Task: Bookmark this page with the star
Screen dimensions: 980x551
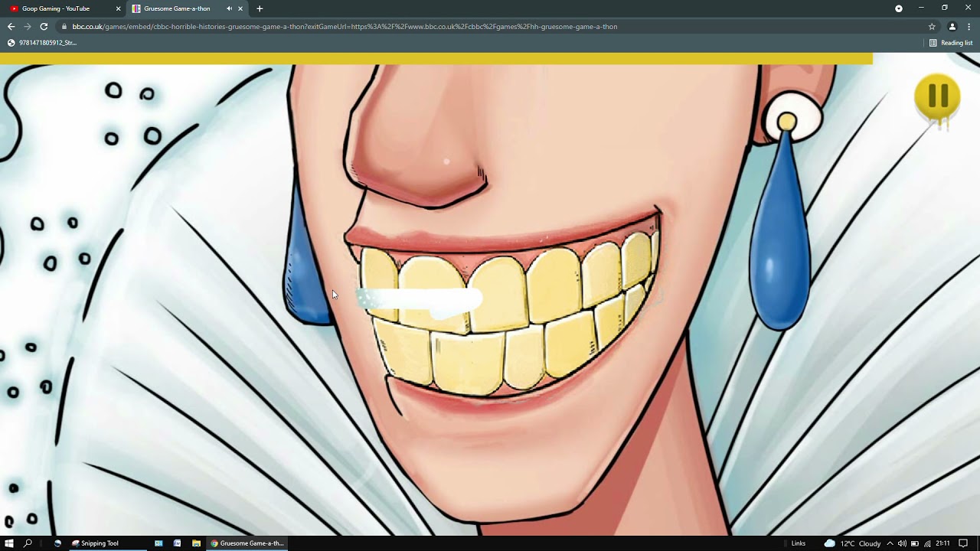Action: tap(932, 27)
